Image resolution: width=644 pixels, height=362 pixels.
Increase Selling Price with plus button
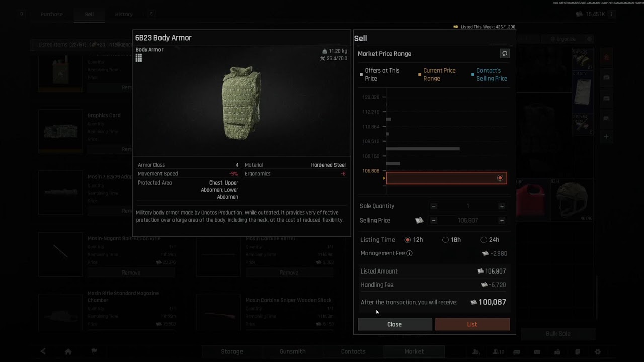(x=502, y=220)
